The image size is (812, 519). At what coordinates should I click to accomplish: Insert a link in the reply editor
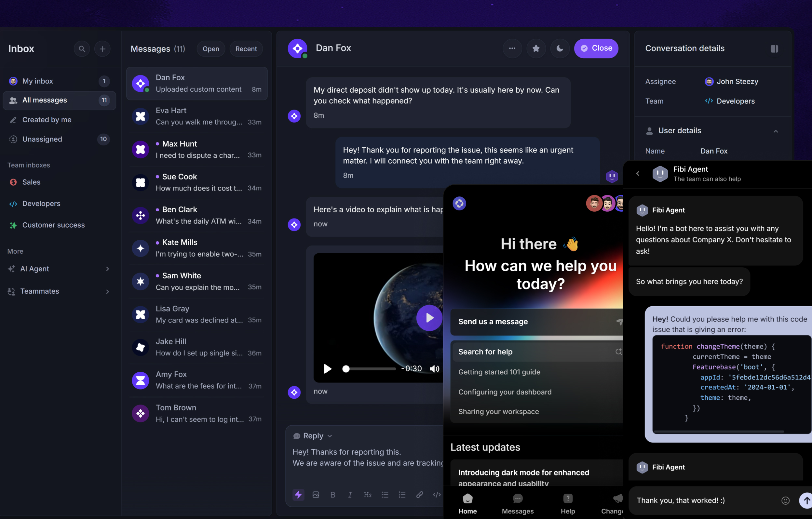tap(419, 494)
